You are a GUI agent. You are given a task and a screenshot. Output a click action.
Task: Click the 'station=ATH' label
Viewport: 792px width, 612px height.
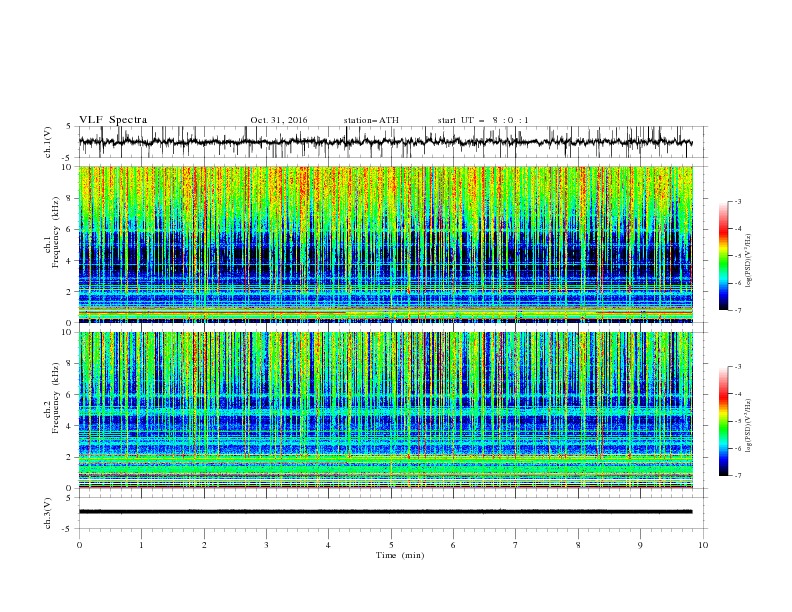(x=371, y=120)
